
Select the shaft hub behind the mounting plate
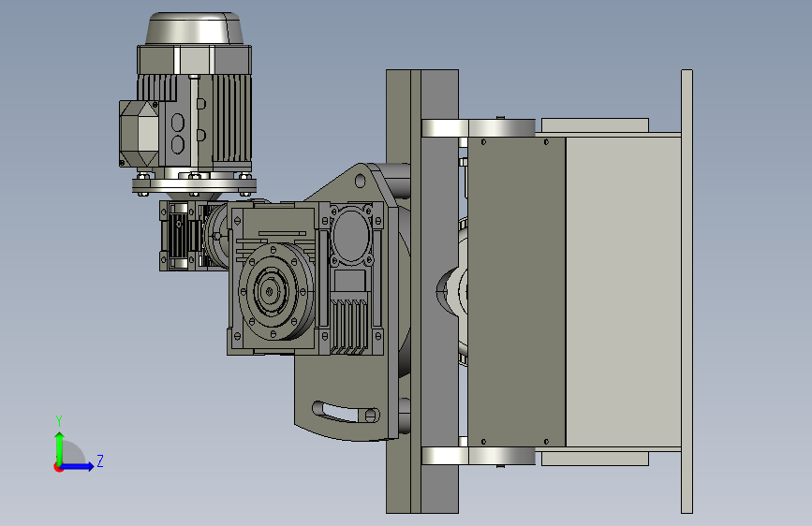click(x=452, y=291)
